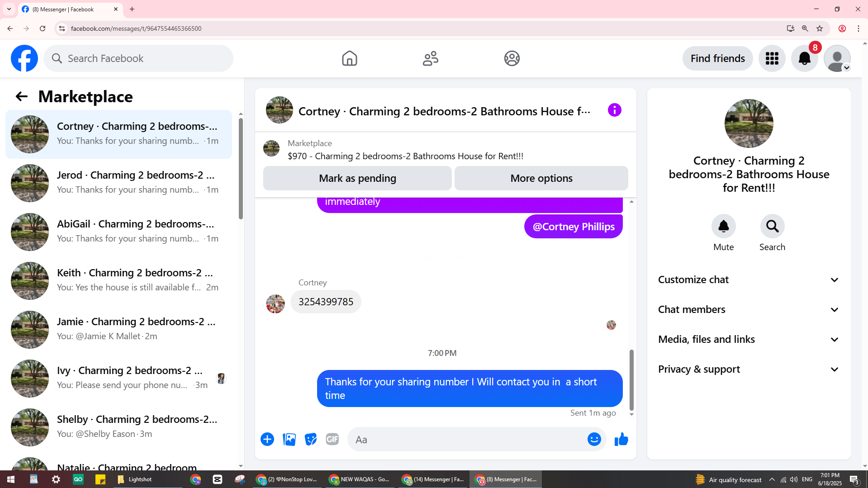Click the phone number message 3254399785
Viewport: 868px width, 488px height.
[x=326, y=302]
